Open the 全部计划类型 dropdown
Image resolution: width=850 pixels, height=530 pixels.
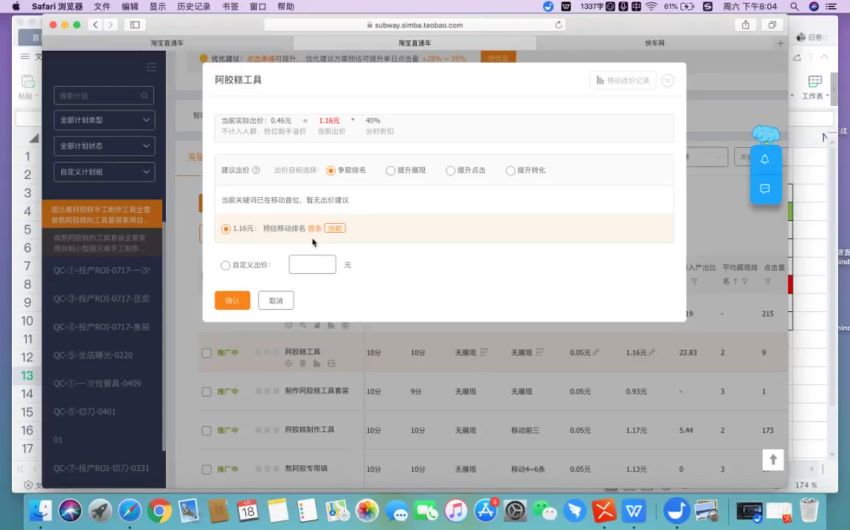point(104,120)
